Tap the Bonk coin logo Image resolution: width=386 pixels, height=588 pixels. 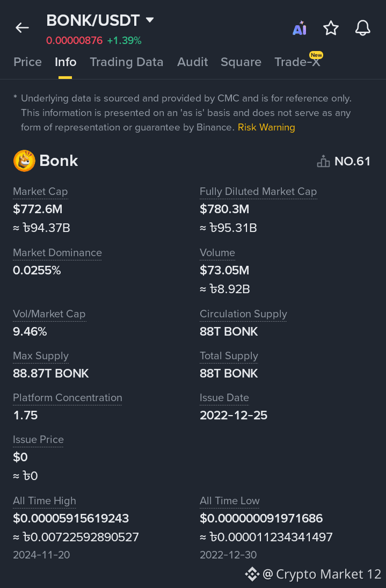24,161
